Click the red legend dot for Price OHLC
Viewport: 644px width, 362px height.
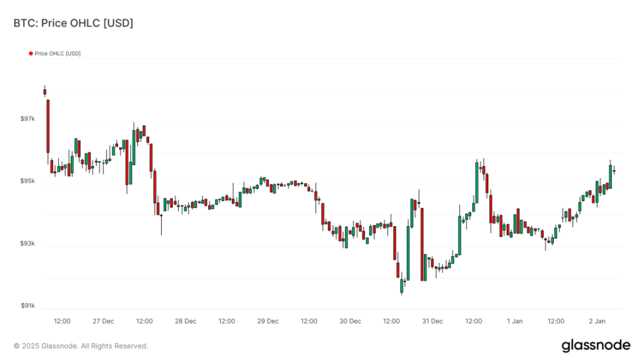(30, 54)
